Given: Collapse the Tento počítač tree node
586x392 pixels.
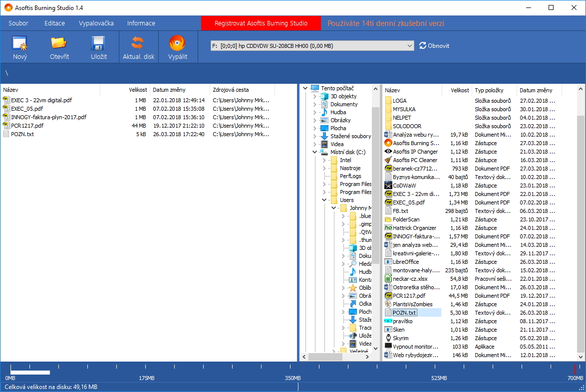Looking at the screenshot, I should [305, 88].
